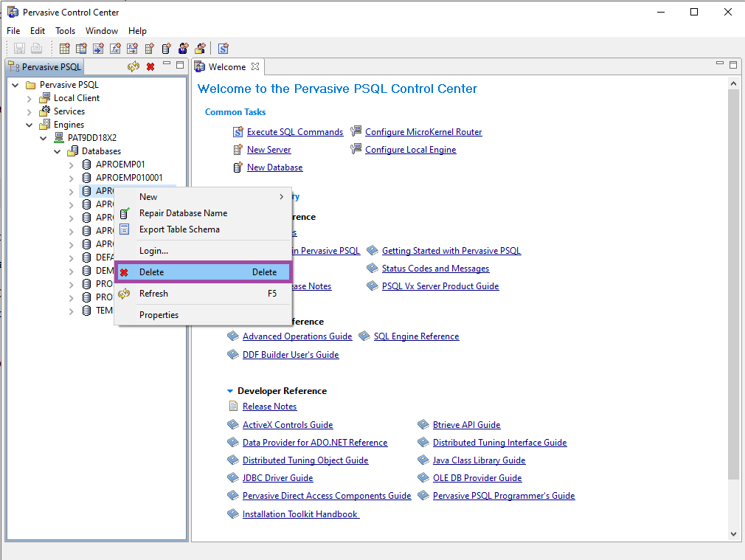Choose Delete from the context menu
Viewport: 745px width, 560px height.
pos(203,272)
